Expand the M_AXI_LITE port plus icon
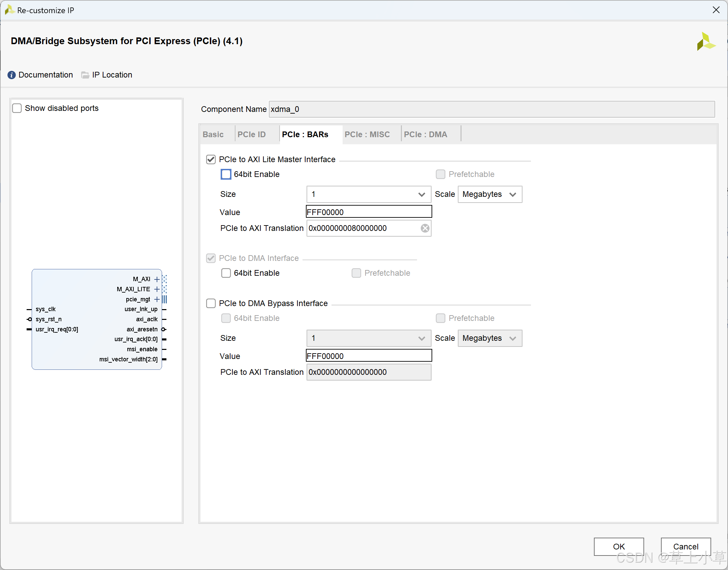Image resolution: width=728 pixels, height=570 pixels. coord(157,289)
